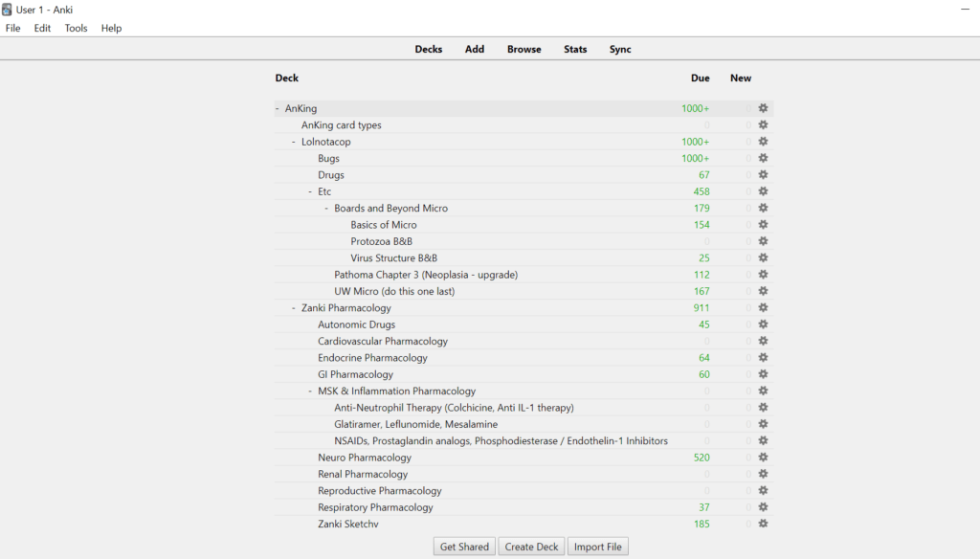This screenshot has width=980, height=559.
Task: Open gear for Pathoma Chapter 3 deck
Action: [x=763, y=275]
